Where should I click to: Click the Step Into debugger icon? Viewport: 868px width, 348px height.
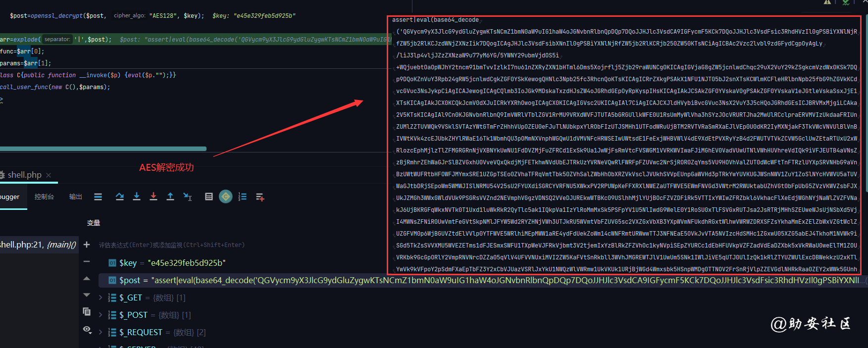tap(137, 197)
